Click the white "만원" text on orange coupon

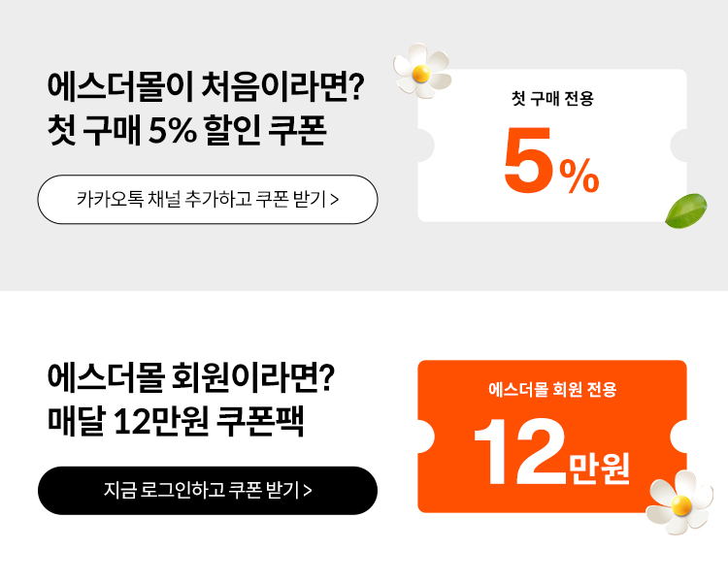coord(599,466)
